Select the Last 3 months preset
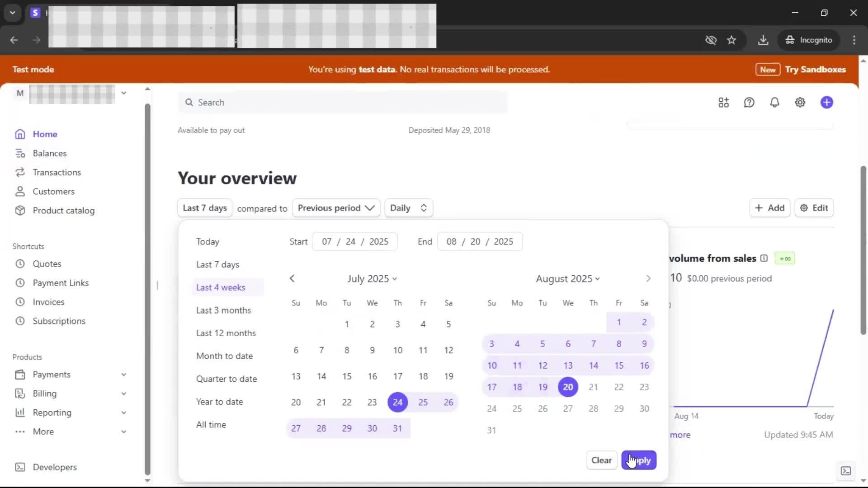The height and width of the screenshot is (488, 868). point(223,310)
